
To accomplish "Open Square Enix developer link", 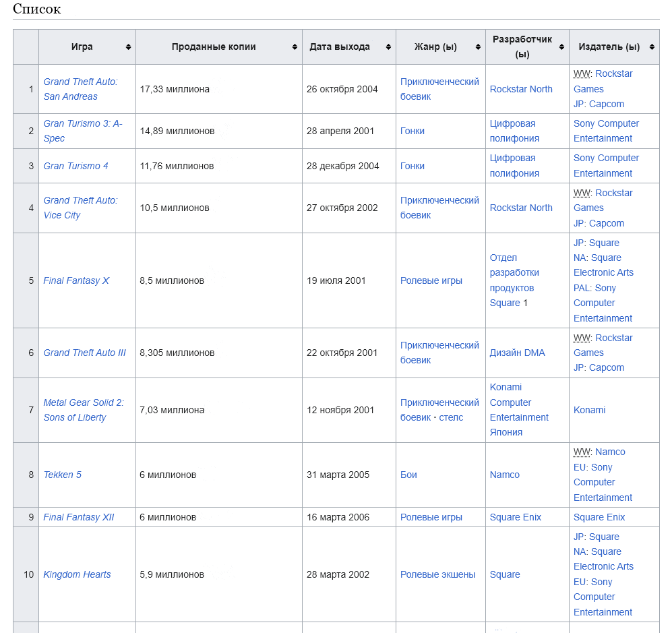I will point(515,517).
